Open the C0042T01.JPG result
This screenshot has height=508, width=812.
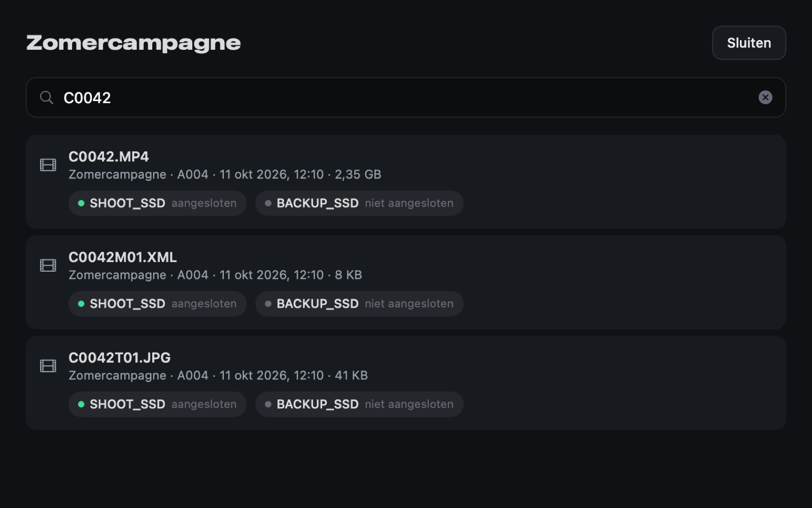[406, 383]
